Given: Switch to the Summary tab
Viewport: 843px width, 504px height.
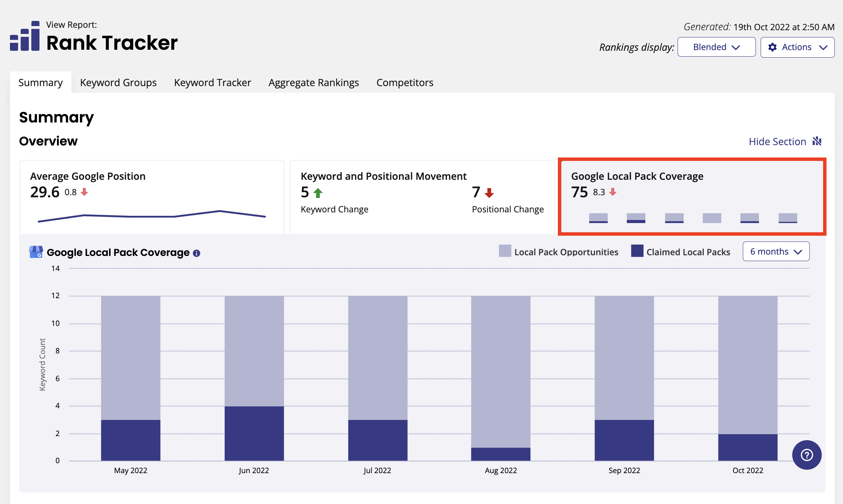Looking at the screenshot, I should coord(40,83).
